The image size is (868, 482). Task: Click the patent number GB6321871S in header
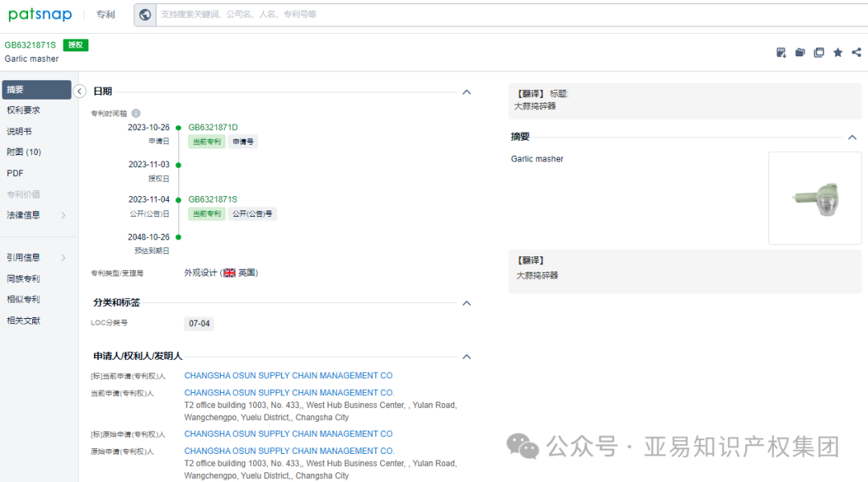point(31,45)
